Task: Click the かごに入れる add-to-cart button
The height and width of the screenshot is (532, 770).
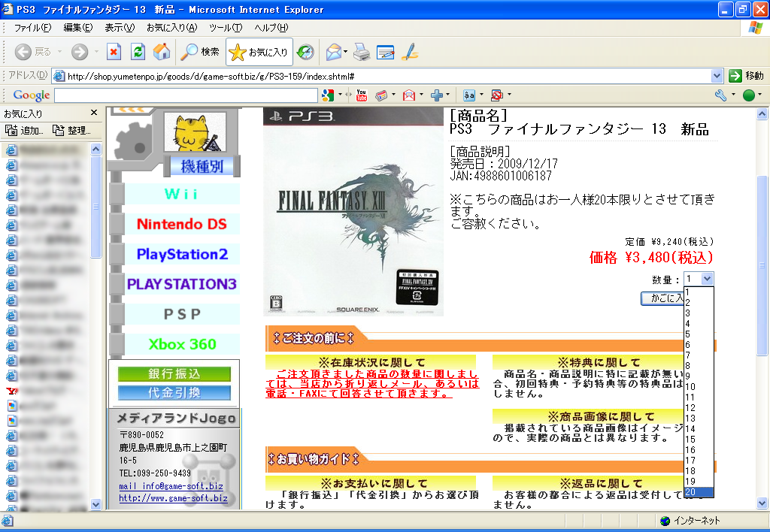Action: [x=662, y=298]
